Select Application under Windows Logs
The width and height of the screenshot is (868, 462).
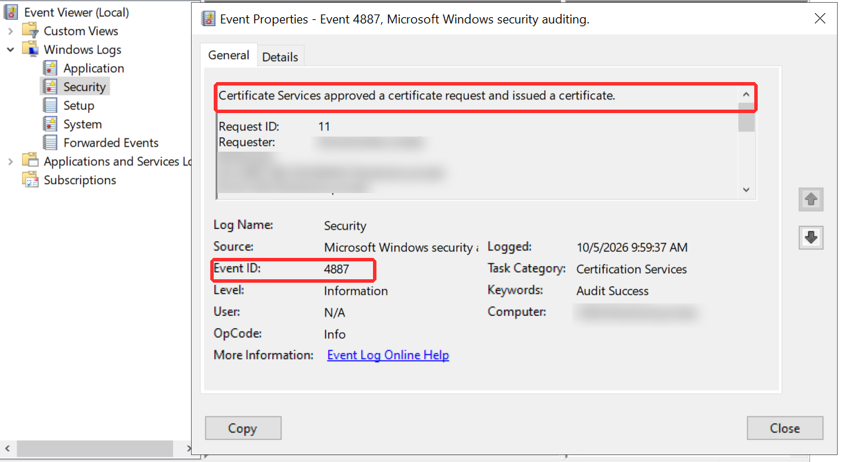pyautogui.click(x=94, y=68)
